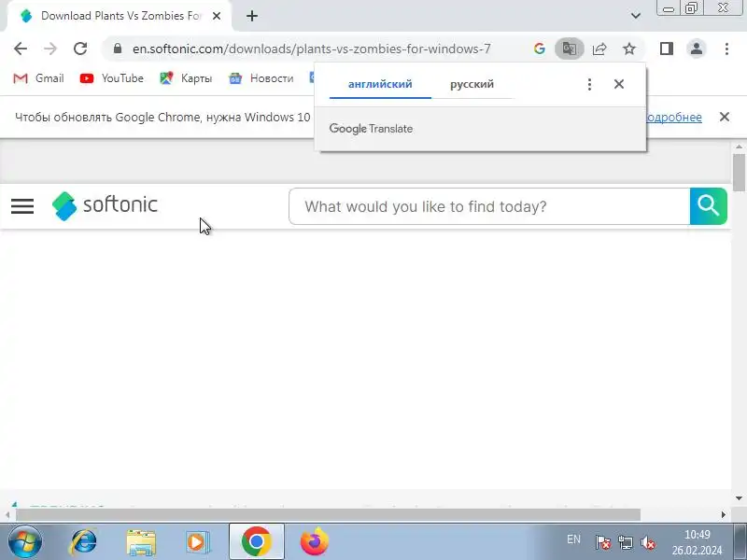747x560 pixels.
Task: Click the padlock site info icon
Action: pos(118,49)
